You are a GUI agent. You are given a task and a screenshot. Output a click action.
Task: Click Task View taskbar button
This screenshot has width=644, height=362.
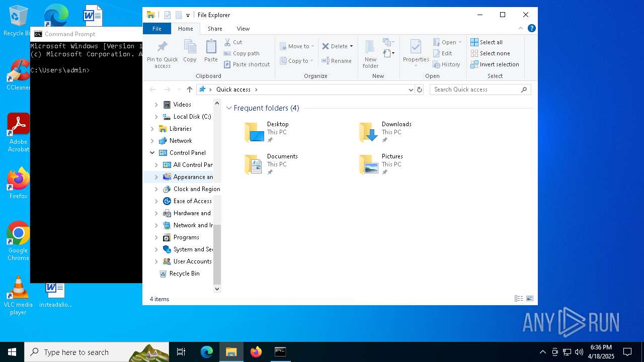coord(182,352)
